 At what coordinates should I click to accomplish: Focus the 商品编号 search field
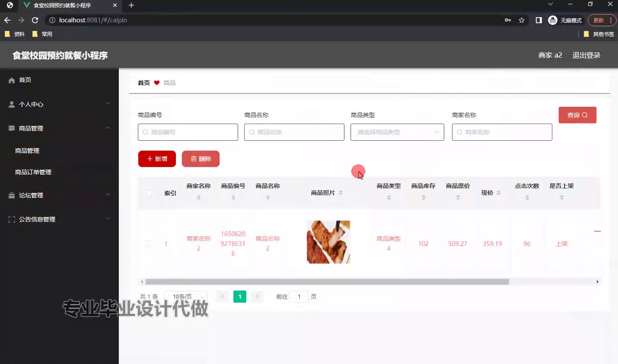(188, 132)
